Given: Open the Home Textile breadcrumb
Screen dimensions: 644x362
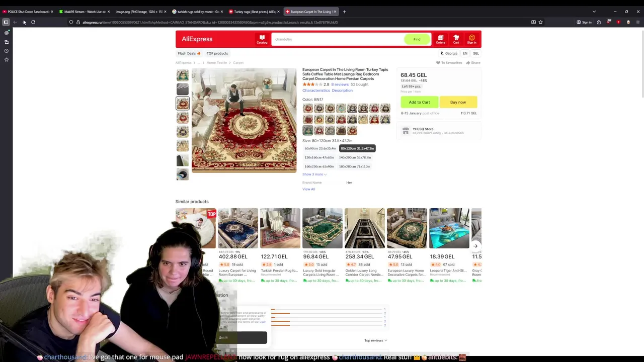Looking at the screenshot, I should [x=217, y=63].
